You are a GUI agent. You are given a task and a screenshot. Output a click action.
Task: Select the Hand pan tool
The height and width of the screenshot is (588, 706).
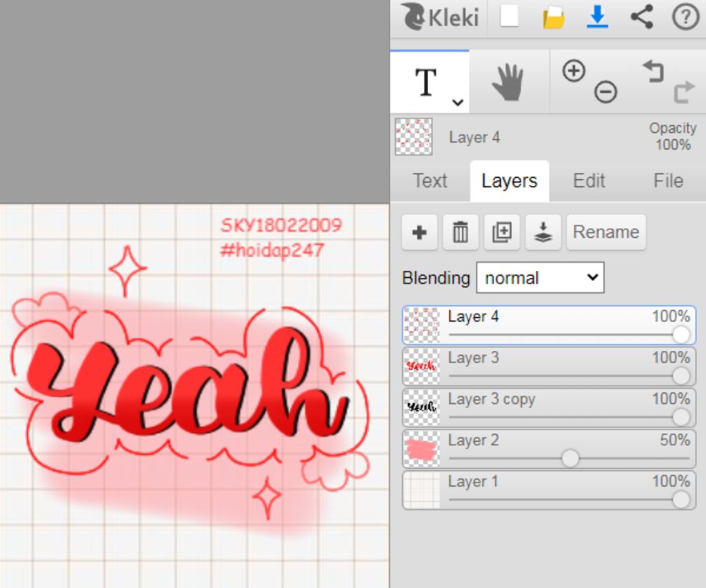coord(508,82)
